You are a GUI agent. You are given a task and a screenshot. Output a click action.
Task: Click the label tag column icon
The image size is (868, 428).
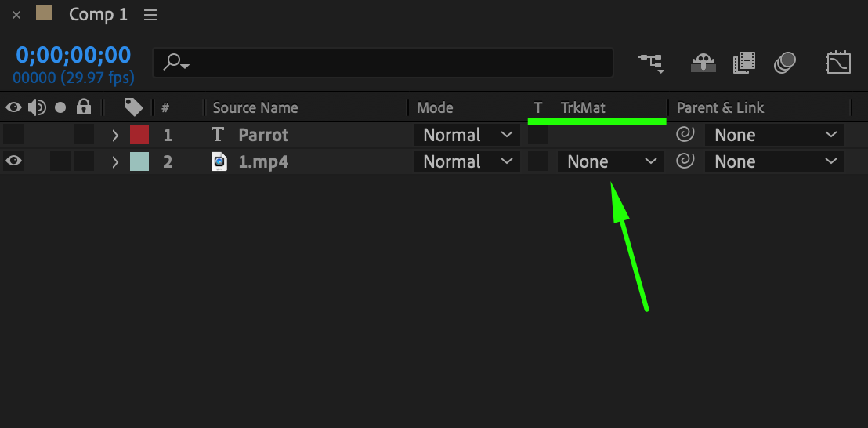tap(133, 107)
